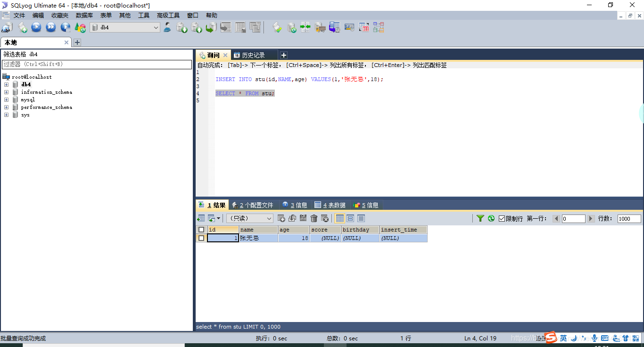Click the next page arrow by 第一行
644x347 pixels.
click(590, 219)
